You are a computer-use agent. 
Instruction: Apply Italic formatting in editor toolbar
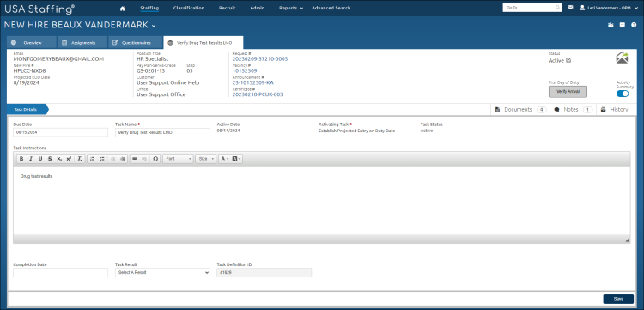pos(30,159)
